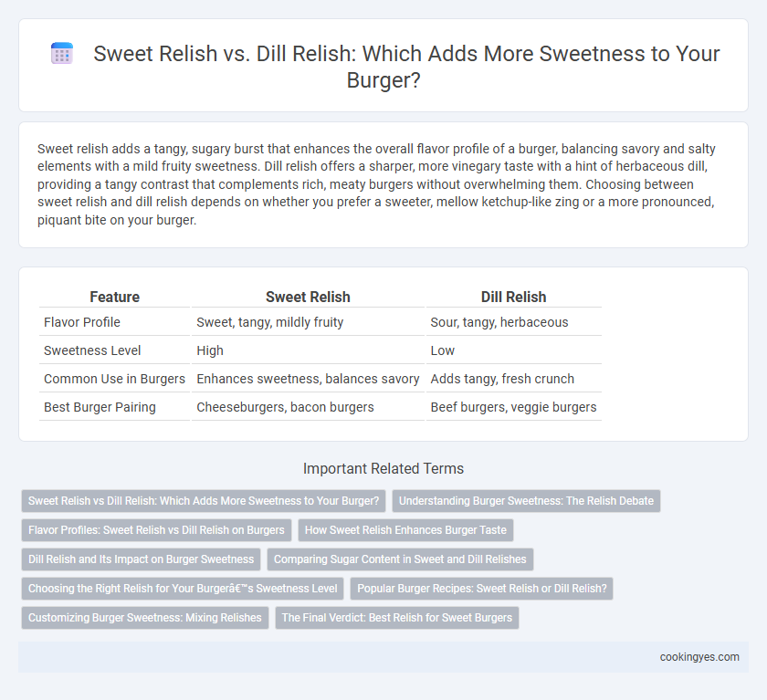Viewport: 767px width, 700px height.
Task: Click the 'Dill Relish' table column header
Action: point(513,297)
